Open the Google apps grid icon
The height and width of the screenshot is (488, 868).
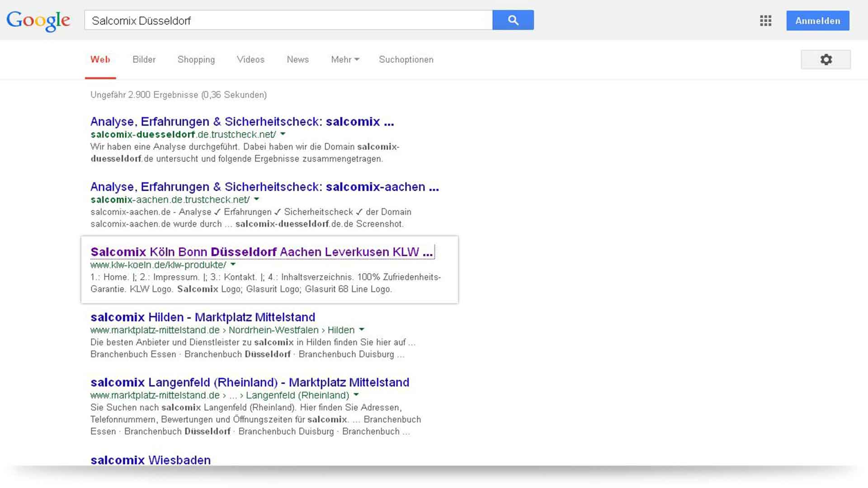click(765, 21)
